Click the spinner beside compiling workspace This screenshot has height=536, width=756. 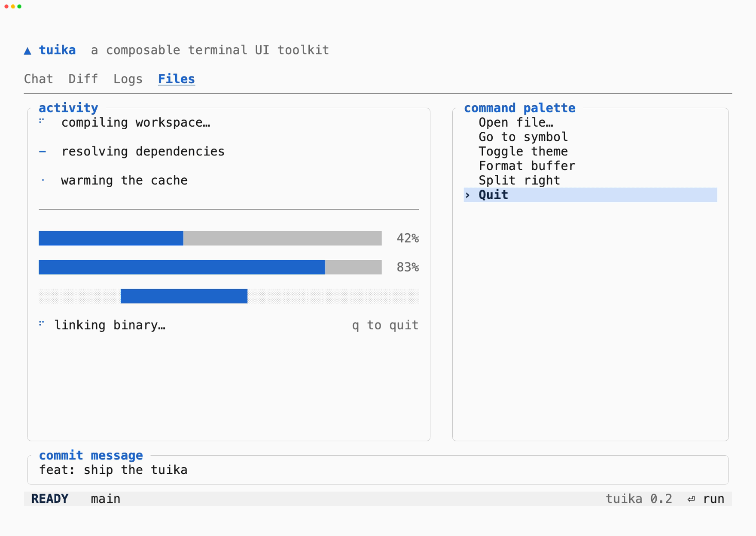pyautogui.click(x=42, y=121)
